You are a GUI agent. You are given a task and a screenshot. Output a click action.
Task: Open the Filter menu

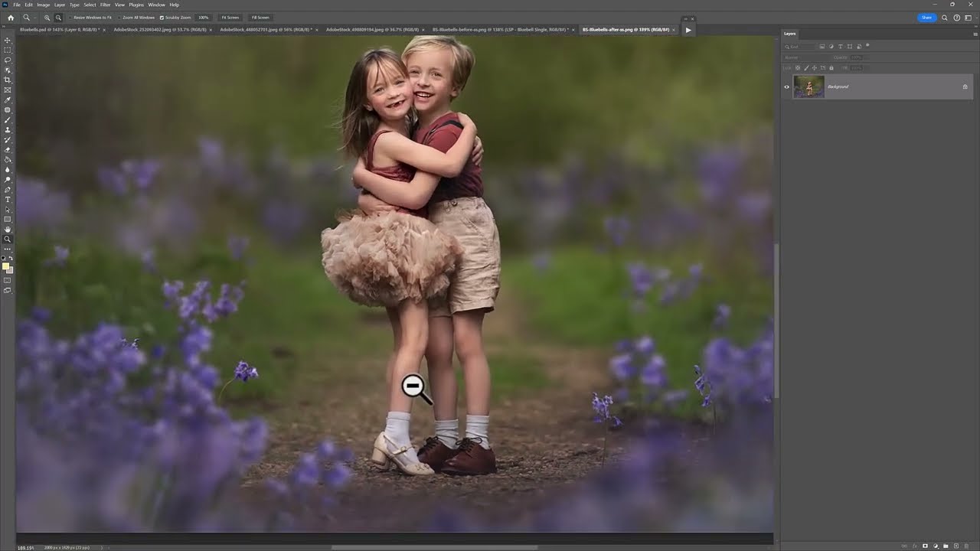[x=106, y=5]
